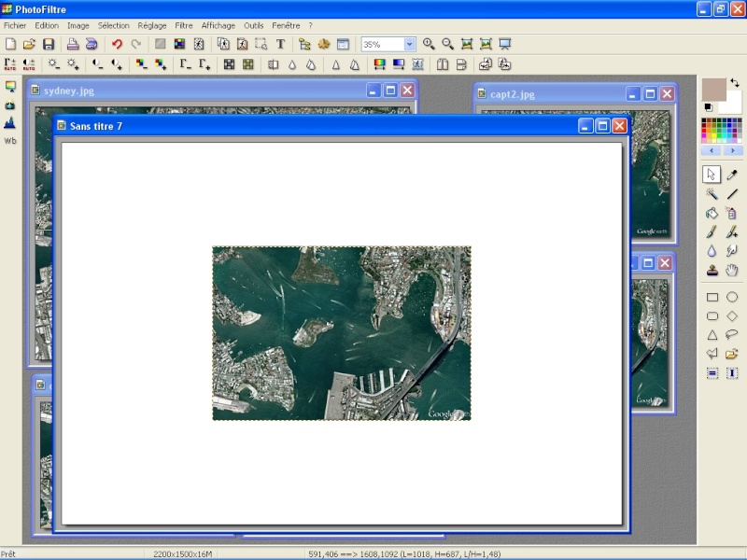Image resolution: width=747 pixels, height=560 pixels.
Task: Apply horizontal symmetry flip
Action: [443, 64]
